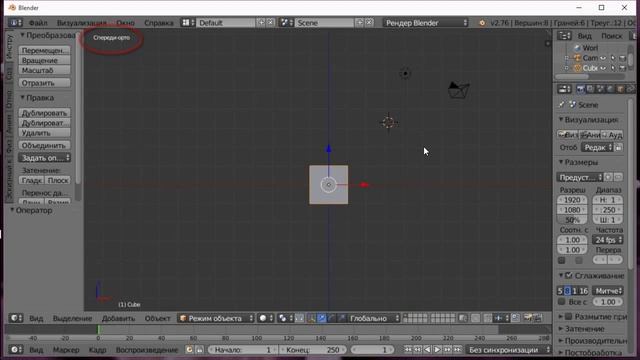This screenshot has height=360, width=640.
Task: Open the 3D view editor type icon
Action: pos(16,318)
